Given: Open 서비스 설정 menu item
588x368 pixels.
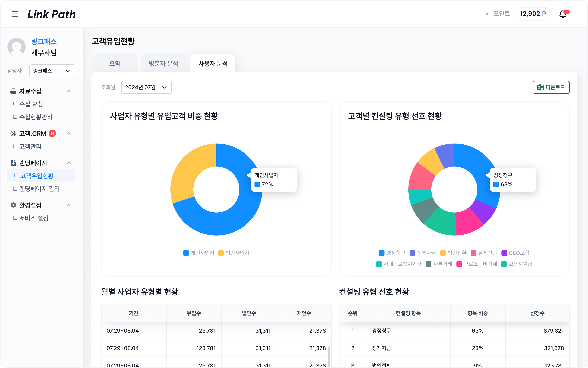Looking at the screenshot, I should (x=34, y=218).
